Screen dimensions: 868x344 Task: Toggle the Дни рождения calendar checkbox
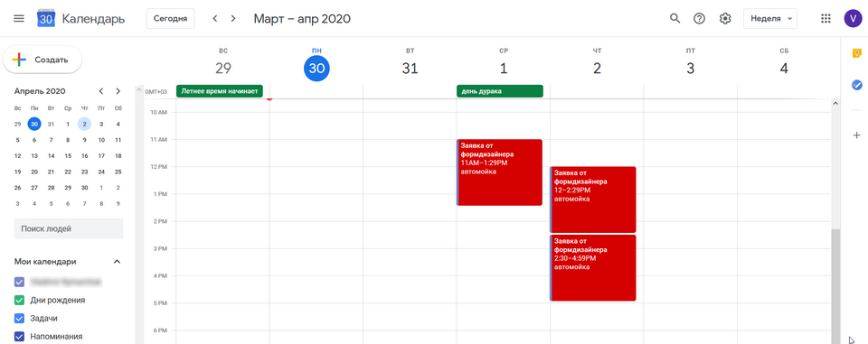coord(19,301)
